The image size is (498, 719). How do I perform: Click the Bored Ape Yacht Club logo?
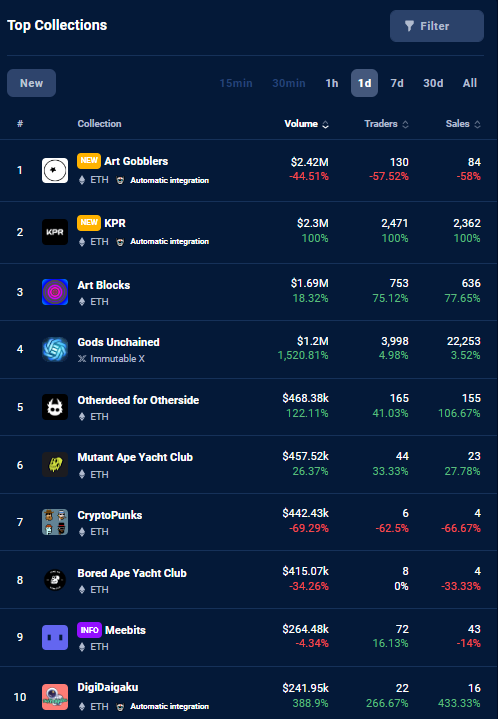point(55,580)
